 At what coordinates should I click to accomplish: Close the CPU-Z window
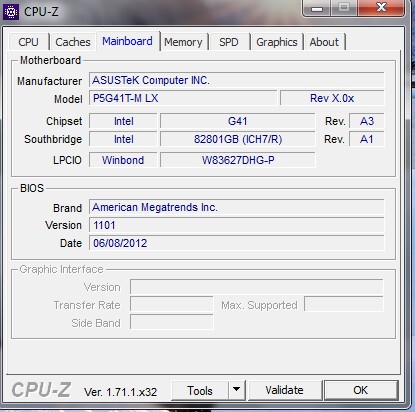pyautogui.click(x=381, y=7)
